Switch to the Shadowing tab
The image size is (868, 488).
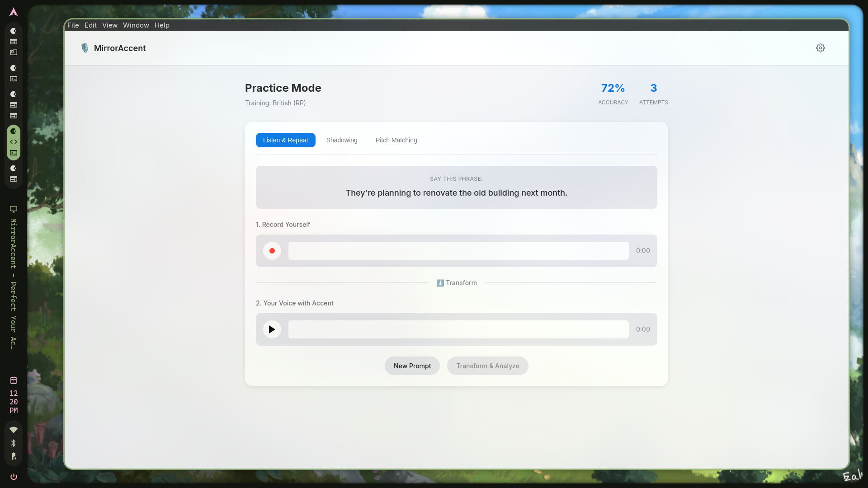coord(341,140)
